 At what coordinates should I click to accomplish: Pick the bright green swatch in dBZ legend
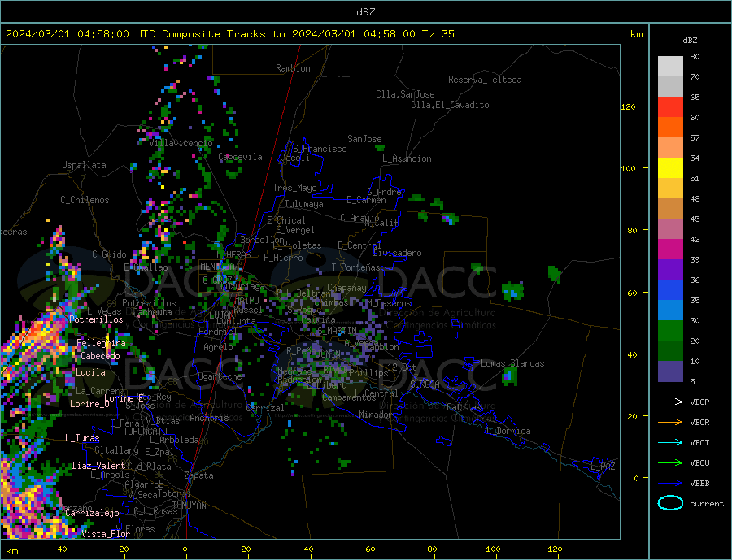tap(670, 331)
